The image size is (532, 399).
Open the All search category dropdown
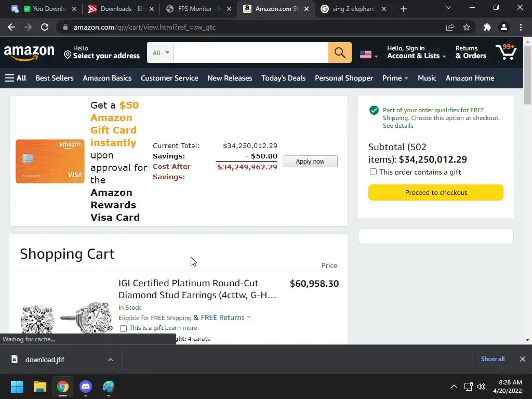pyautogui.click(x=161, y=52)
